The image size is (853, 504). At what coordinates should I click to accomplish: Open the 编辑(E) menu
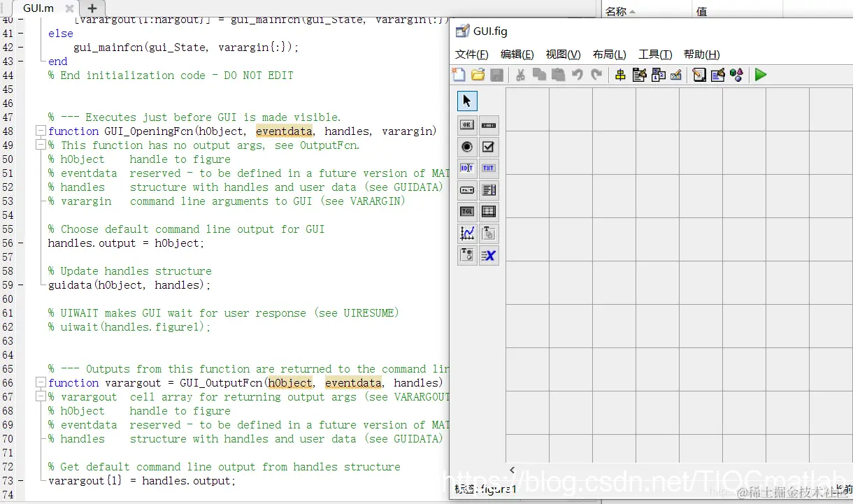pyautogui.click(x=517, y=55)
